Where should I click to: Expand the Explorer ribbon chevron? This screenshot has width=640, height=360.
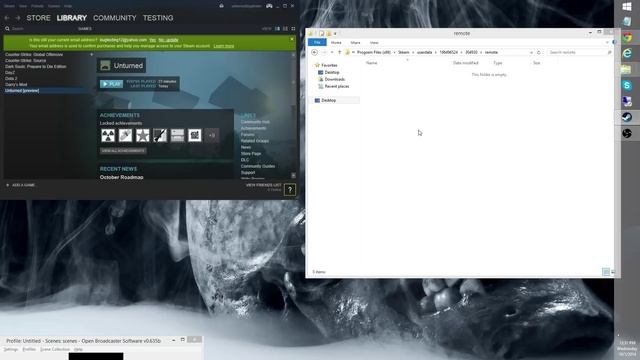click(607, 42)
